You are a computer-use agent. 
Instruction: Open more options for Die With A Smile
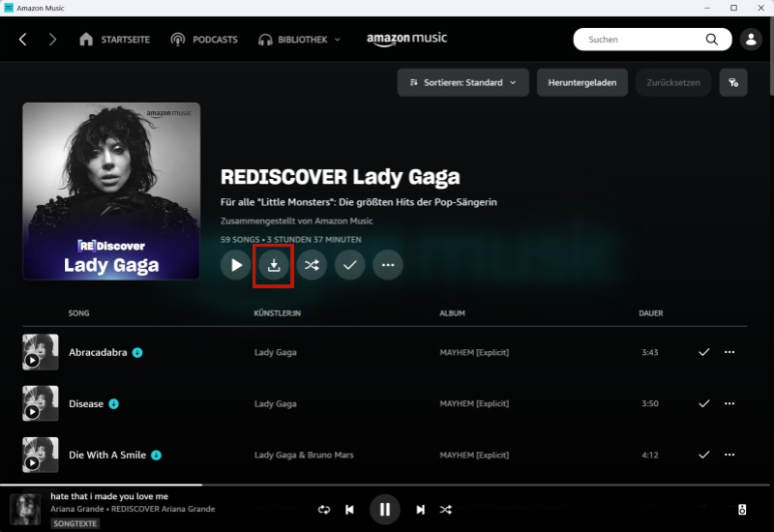729,455
